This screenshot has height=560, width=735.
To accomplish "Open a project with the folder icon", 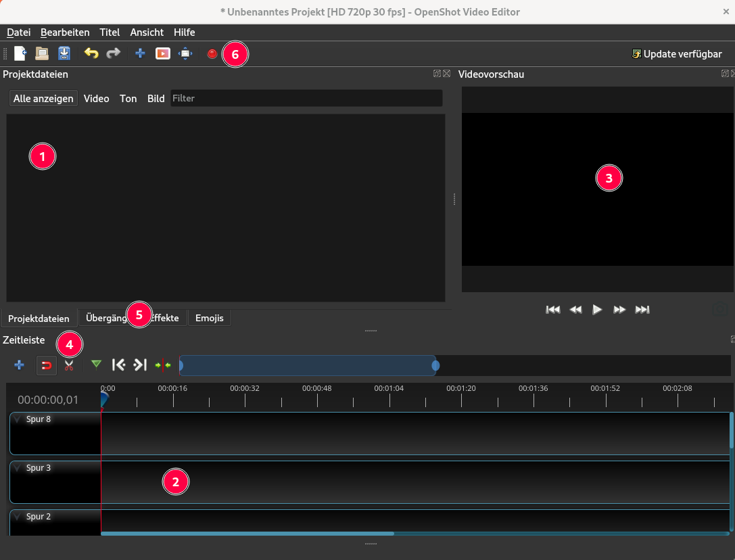I will (x=42, y=53).
